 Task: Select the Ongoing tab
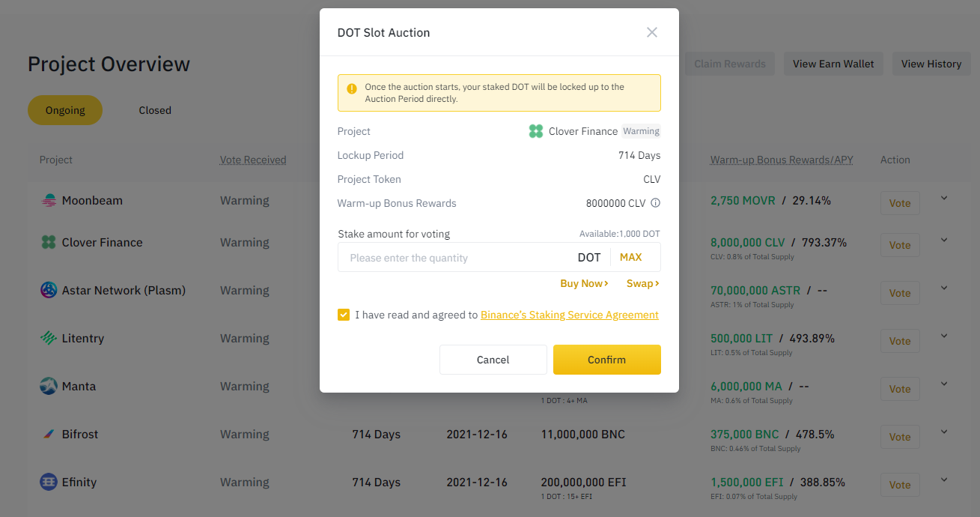(x=65, y=110)
